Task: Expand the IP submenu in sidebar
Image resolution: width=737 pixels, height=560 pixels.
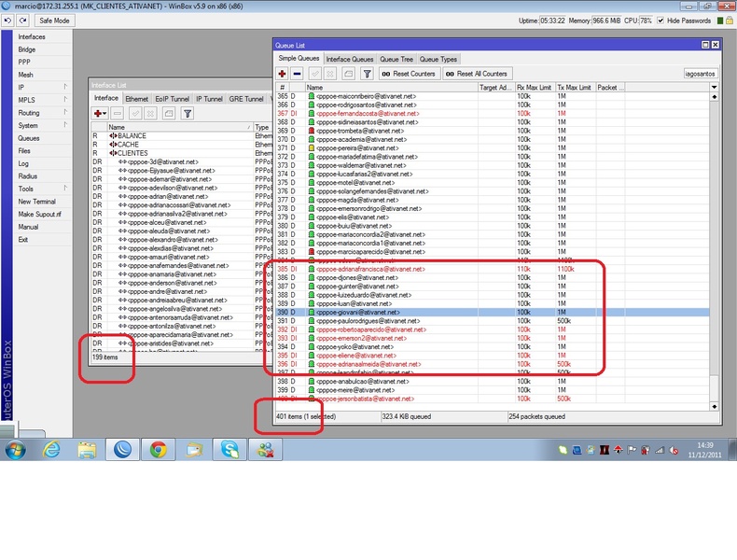Action: point(65,87)
